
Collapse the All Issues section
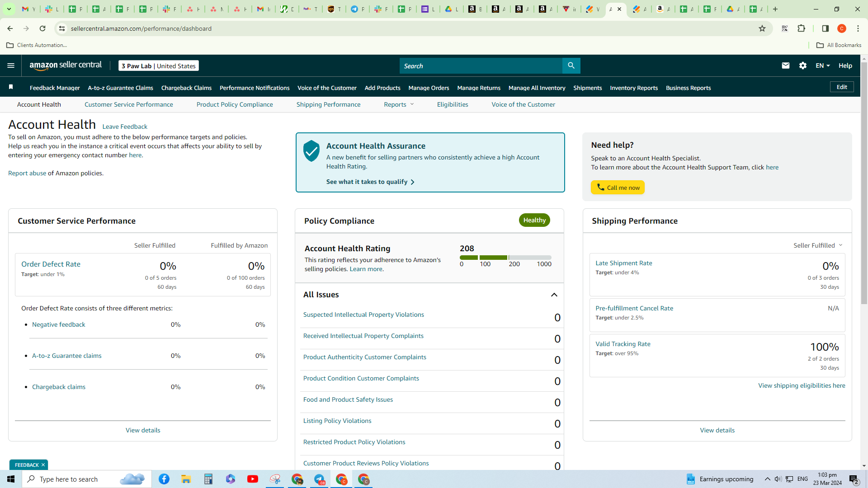point(554,295)
